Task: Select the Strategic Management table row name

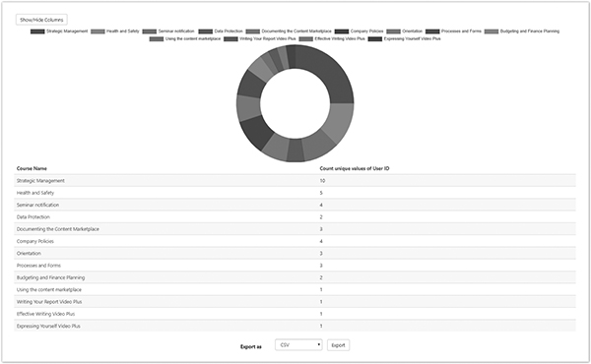Action: coord(40,181)
